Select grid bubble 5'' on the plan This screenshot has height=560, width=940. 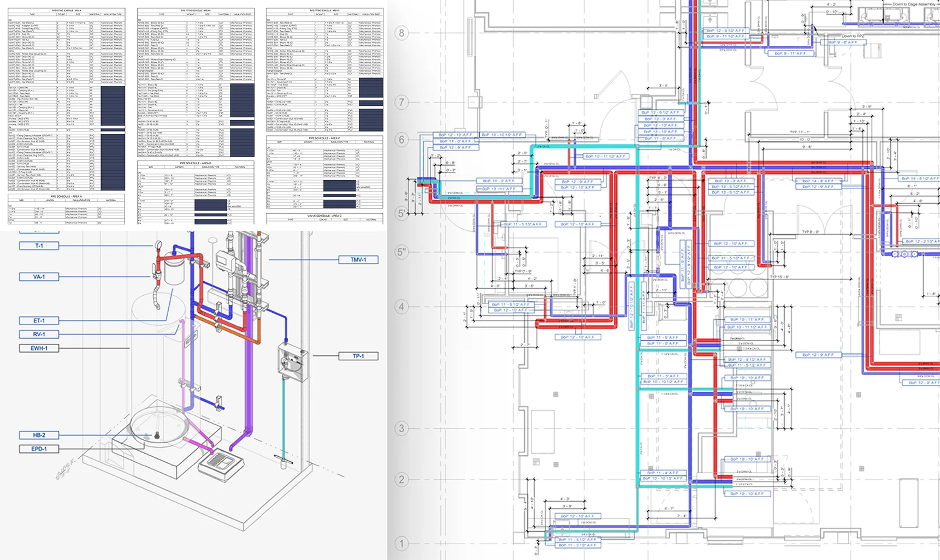tap(402, 252)
